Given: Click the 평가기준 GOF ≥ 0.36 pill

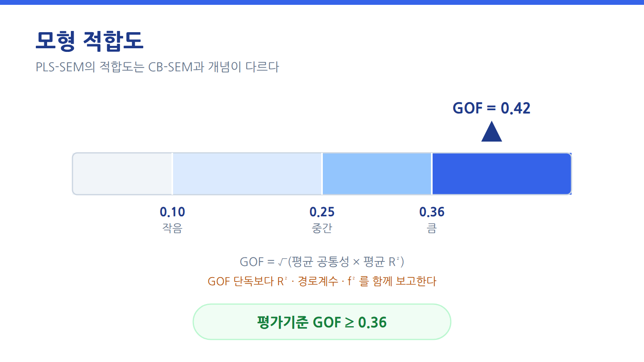Looking at the screenshot, I should coord(322,322).
